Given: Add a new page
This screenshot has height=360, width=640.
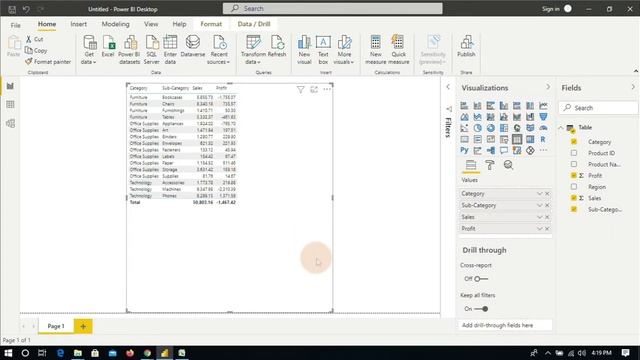Looking at the screenshot, I should pyautogui.click(x=83, y=326).
